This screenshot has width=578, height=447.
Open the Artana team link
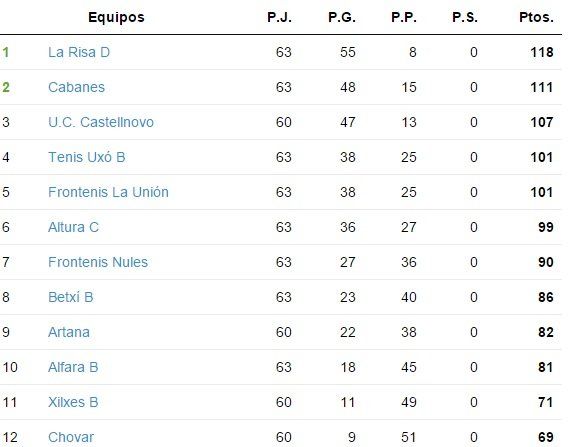point(69,332)
